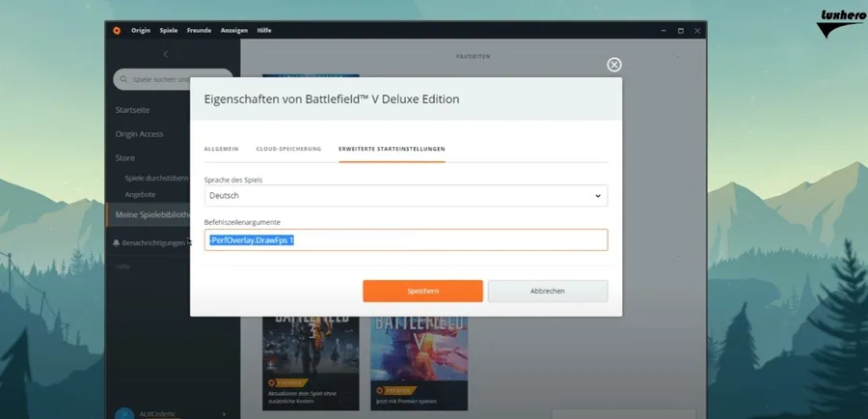This screenshot has height=419, width=868.
Task: Close the properties dialog with the X circle
Action: [x=614, y=65]
